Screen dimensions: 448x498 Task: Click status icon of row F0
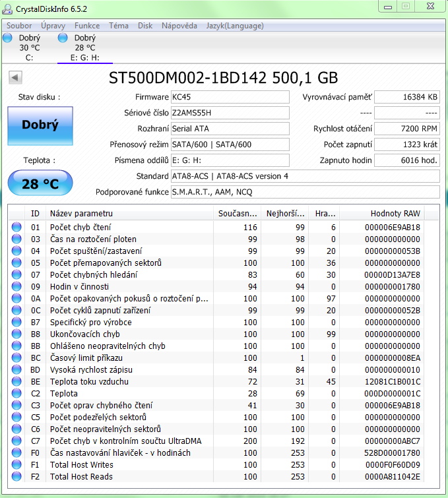pos(16,452)
